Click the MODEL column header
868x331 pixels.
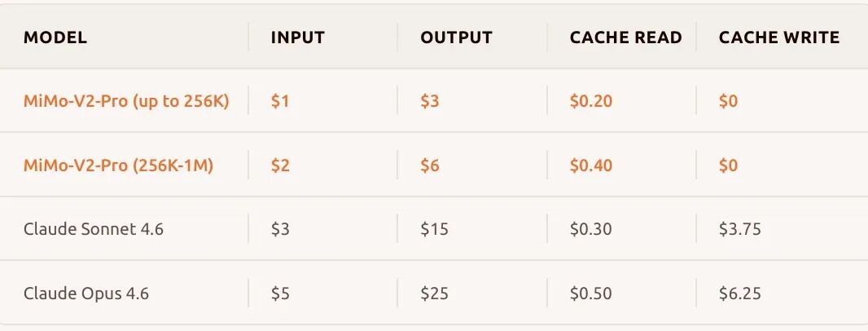pos(55,38)
